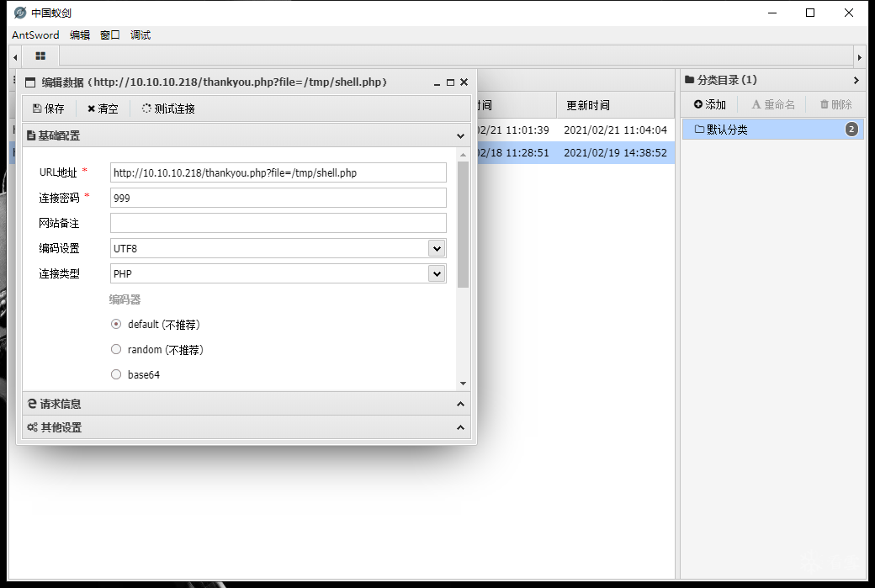The image size is (875, 588).
Task: Click the 编辑数据 dialog title icon
Action: (30, 82)
